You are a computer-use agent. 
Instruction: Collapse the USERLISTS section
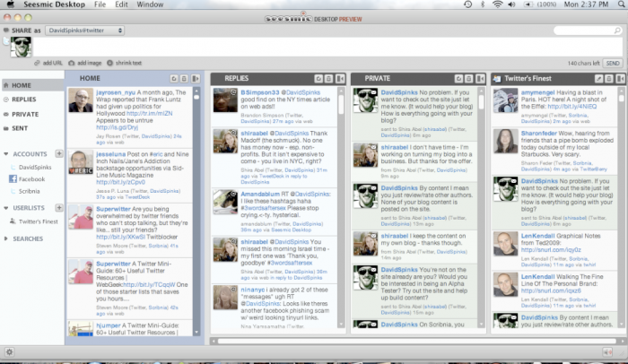point(6,208)
